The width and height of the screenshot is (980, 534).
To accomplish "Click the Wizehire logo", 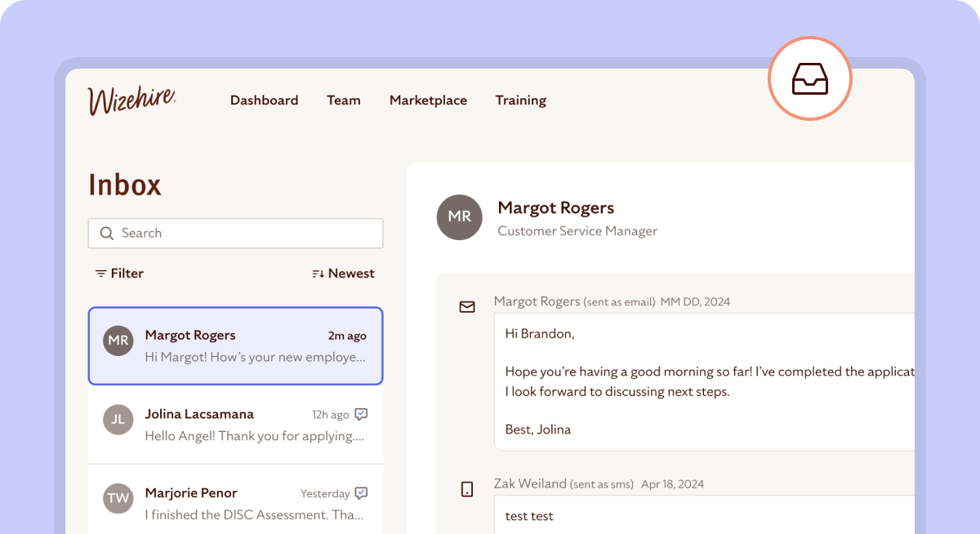I will (x=131, y=100).
